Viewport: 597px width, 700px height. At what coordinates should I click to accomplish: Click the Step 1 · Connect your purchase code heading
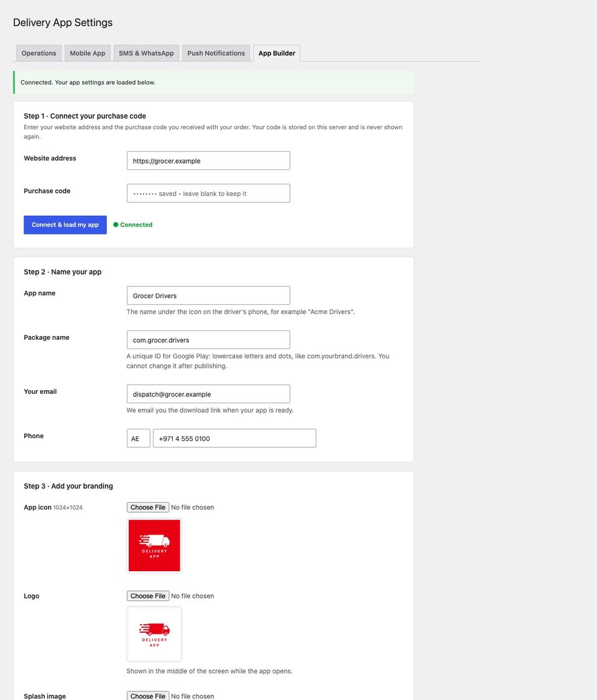point(85,116)
